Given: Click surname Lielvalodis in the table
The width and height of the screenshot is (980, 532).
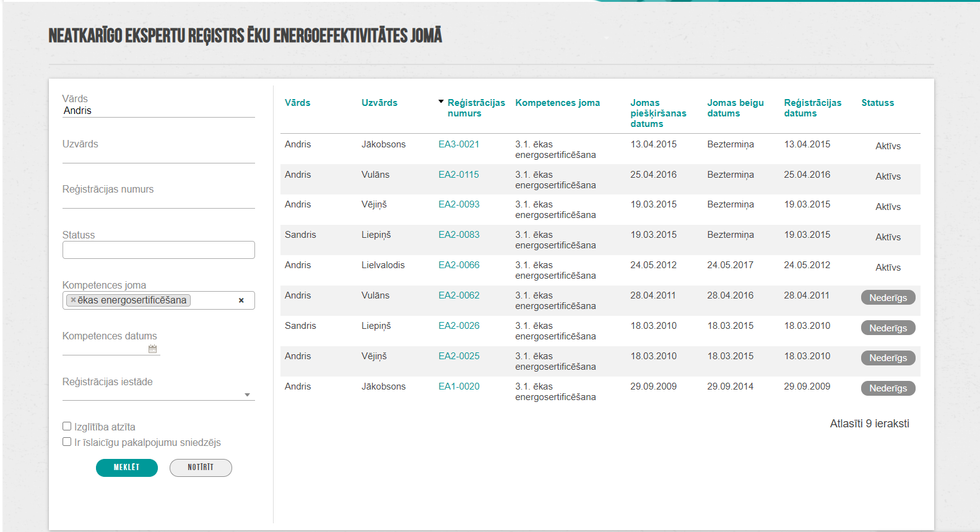Looking at the screenshot, I should click(x=383, y=265).
